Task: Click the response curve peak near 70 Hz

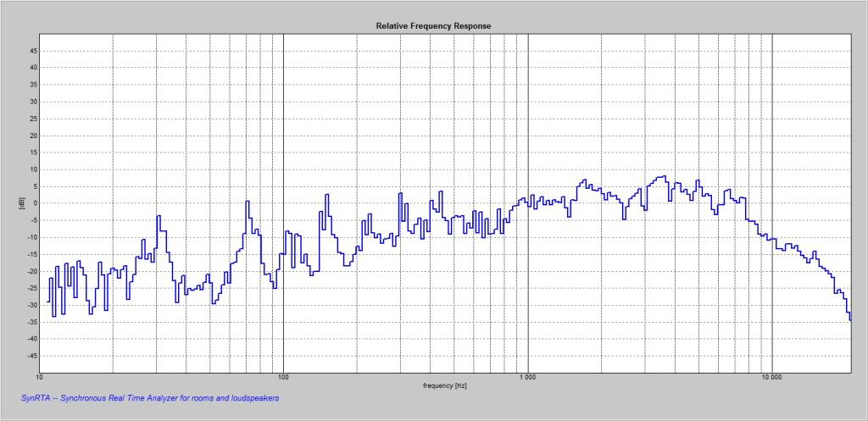Action: click(248, 202)
